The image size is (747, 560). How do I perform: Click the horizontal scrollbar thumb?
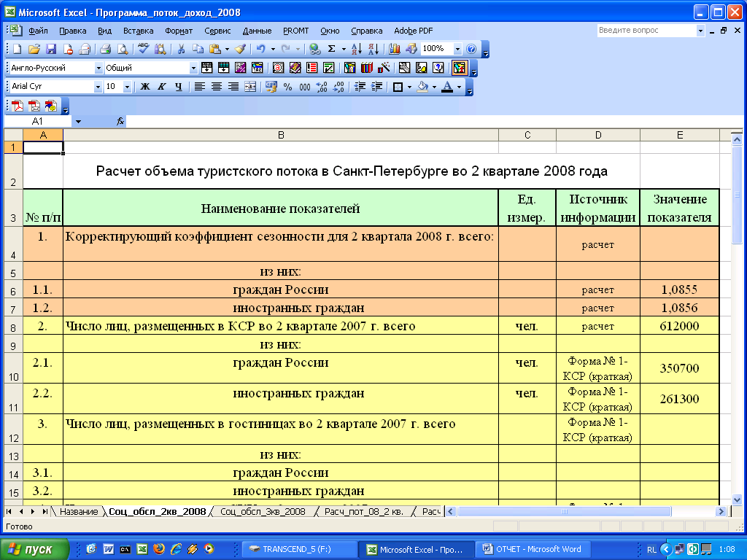point(565,511)
